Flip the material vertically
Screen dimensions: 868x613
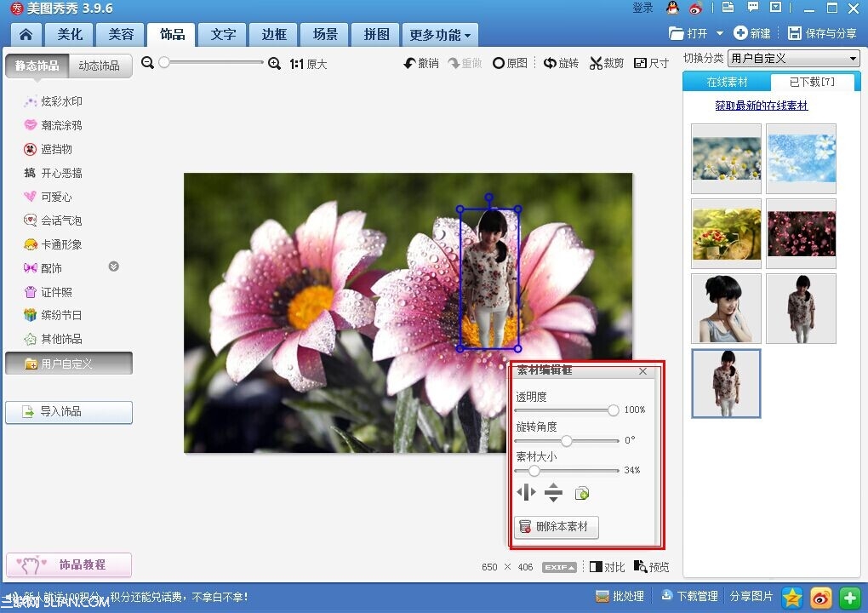pos(553,492)
